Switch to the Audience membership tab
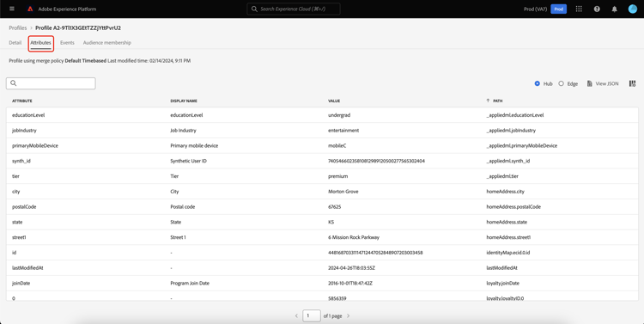 point(107,42)
